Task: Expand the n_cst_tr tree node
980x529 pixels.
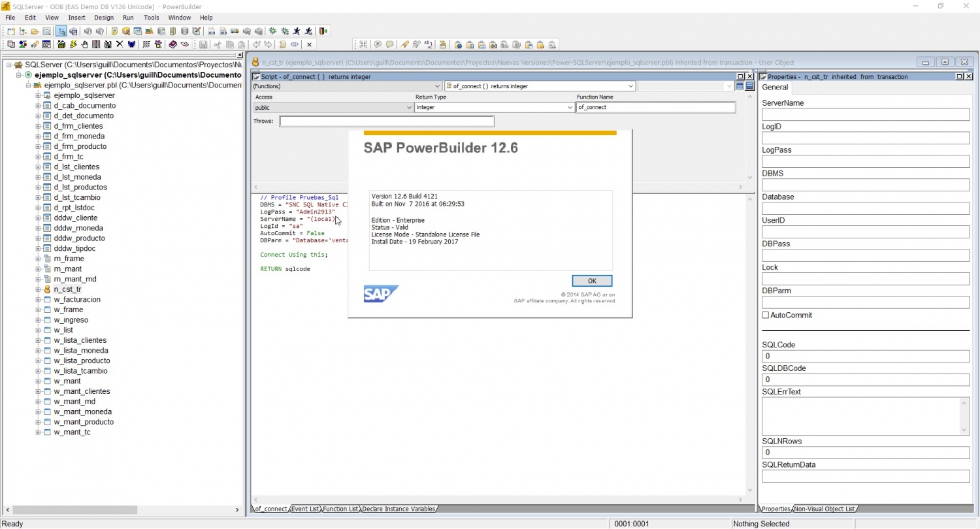Action: click(x=38, y=289)
